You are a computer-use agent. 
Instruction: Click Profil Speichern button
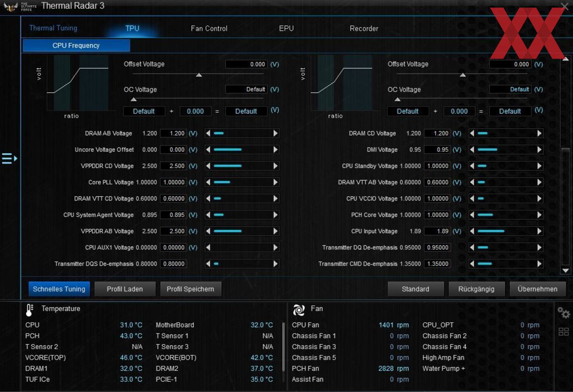[x=190, y=289]
